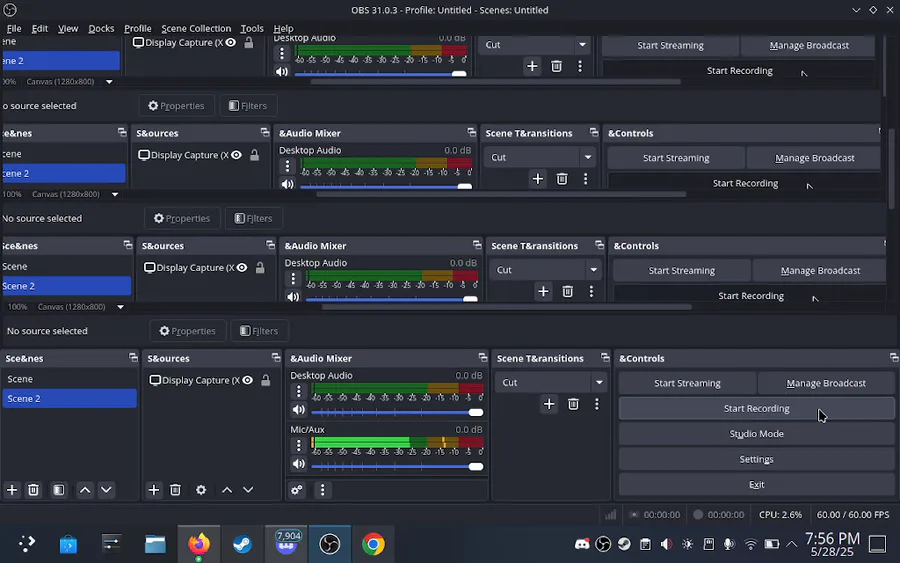Click Desktop Audio volume slider just above Mic/Aux
The height and width of the screenshot is (563, 900).
click(x=397, y=412)
